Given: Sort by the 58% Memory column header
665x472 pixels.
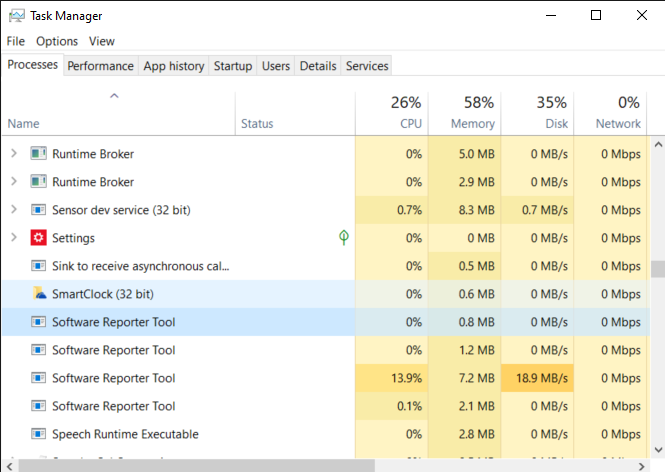Looking at the screenshot, I should coord(465,113).
